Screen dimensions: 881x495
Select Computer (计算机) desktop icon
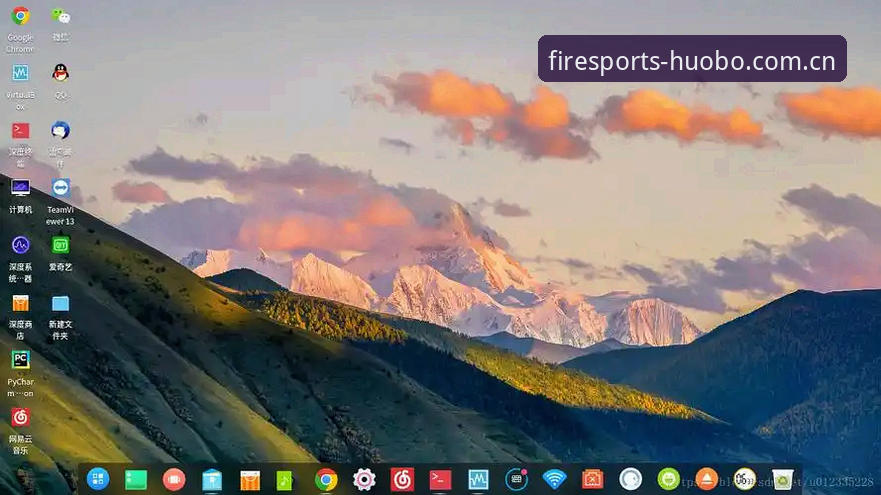(20, 188)
